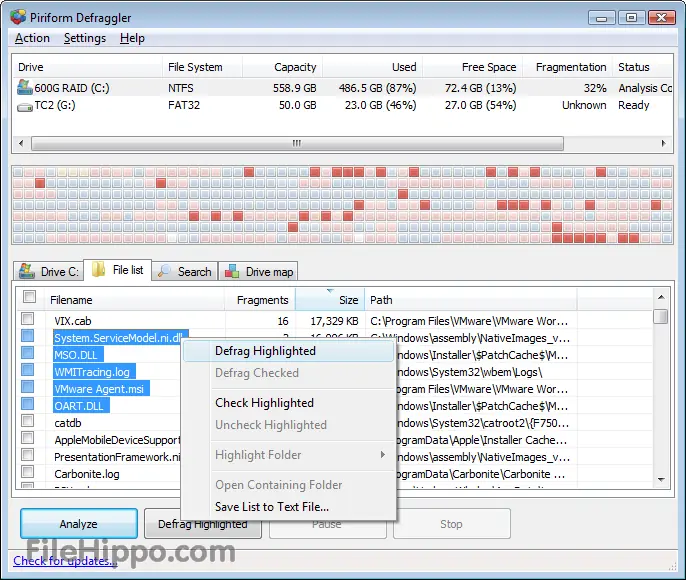Check the catdb checkbox
Viewport: 686px width, 580px height.
point(28,421)
